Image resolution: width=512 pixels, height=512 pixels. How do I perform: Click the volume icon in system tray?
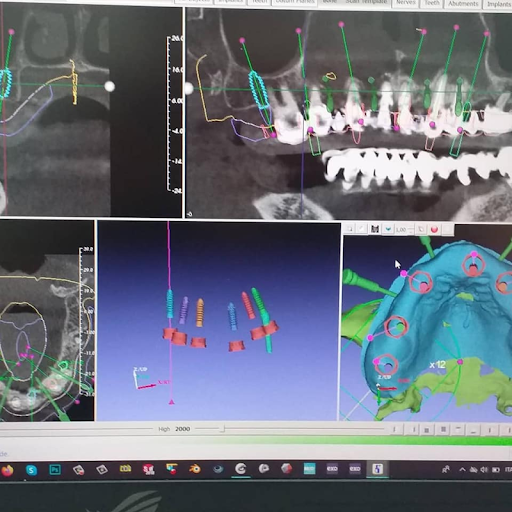484,469
